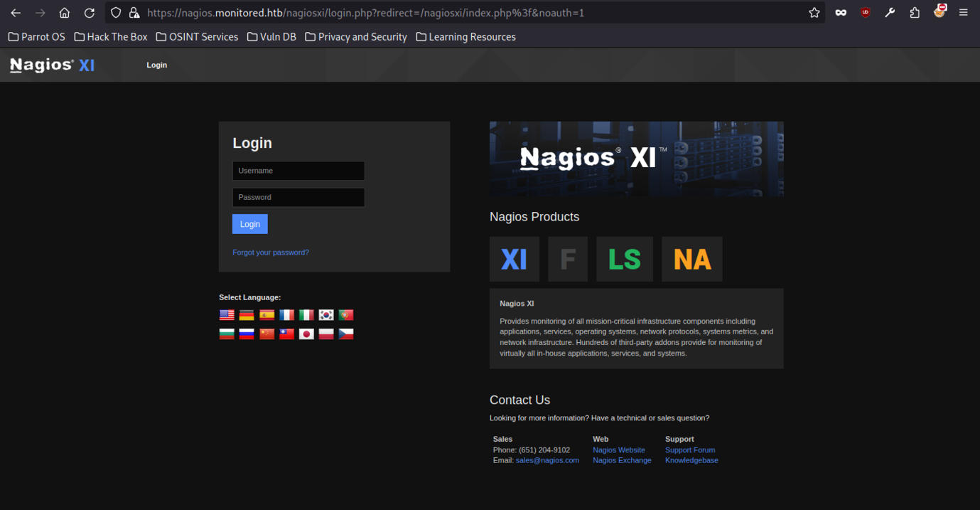Image resolution: width=980 pixels, height=510 pixels.
Task: Select the French flag language option
Action: (x=286, y=315)
